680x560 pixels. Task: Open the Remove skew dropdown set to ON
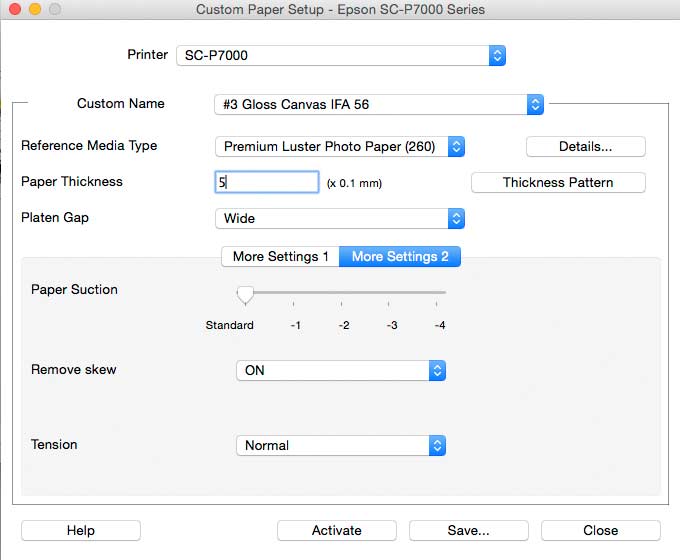(x=341, y=370)
